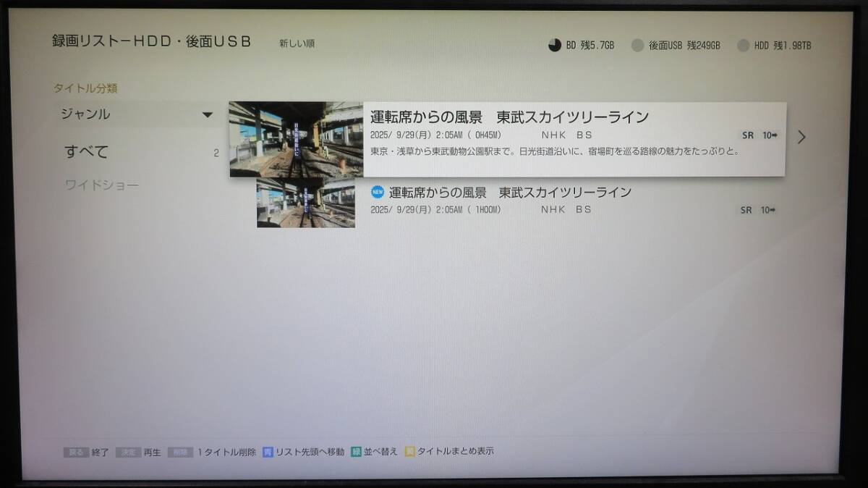868x488 pixels.
Task: Click the right chevron beside highlighted recording
Action: 801,137
